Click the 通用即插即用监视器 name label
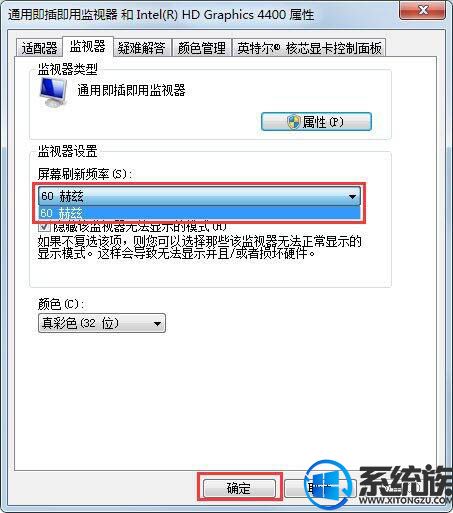Viewport: 453px width, 513px height. click(x=131, y=90)
